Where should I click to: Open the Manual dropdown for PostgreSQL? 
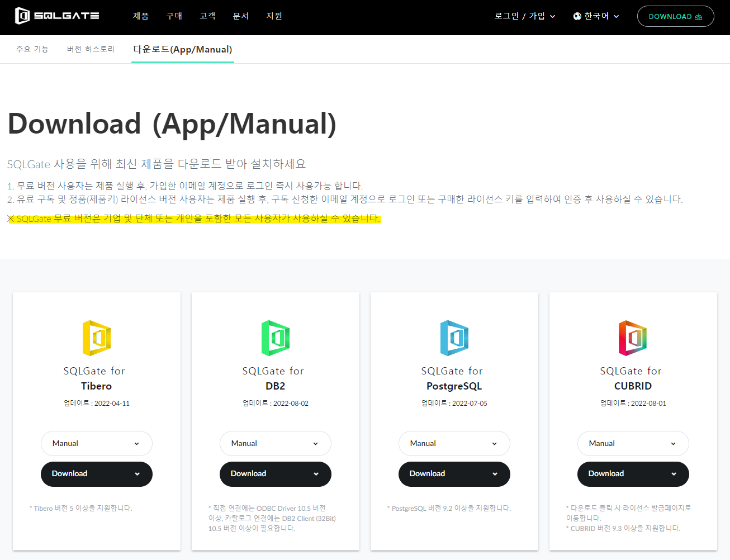point(454,443)
